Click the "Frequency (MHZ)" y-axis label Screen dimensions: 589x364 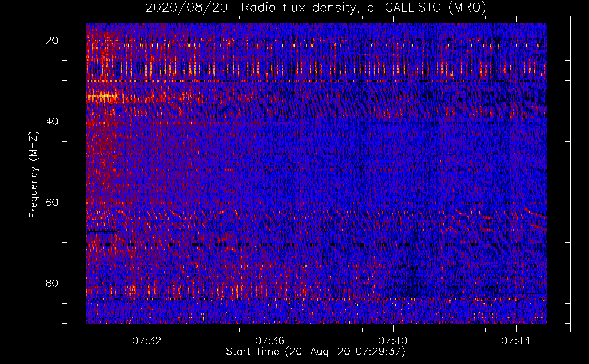[x=33, y=175]
